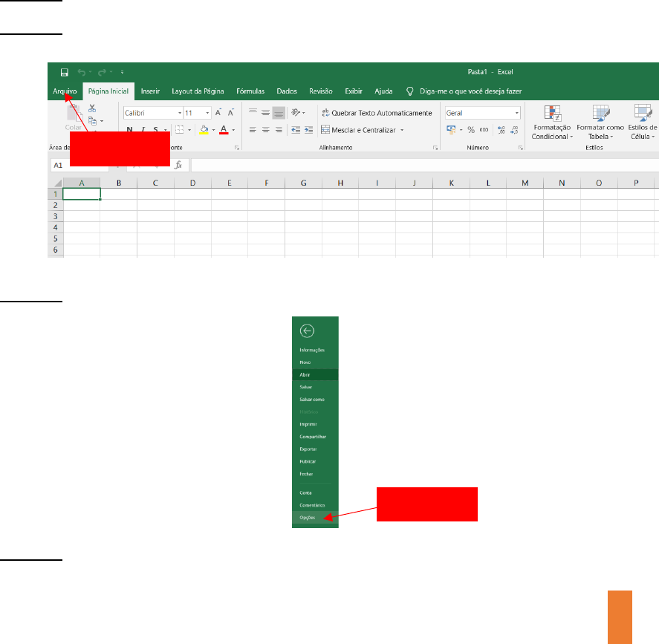Viewport: 659px width, 644px height.
Task: Click the Cut scissors icon
Action: (92, 108)
